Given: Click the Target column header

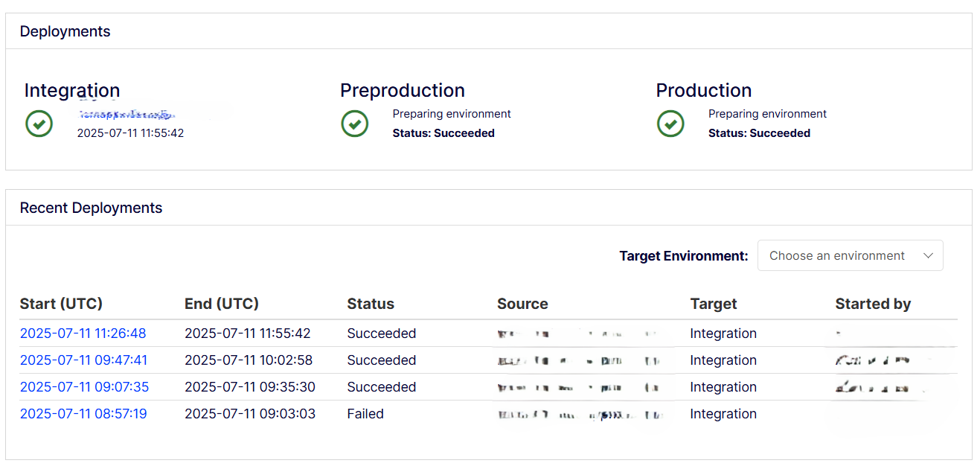Looking at the screenshot, I should pos(714,304).
